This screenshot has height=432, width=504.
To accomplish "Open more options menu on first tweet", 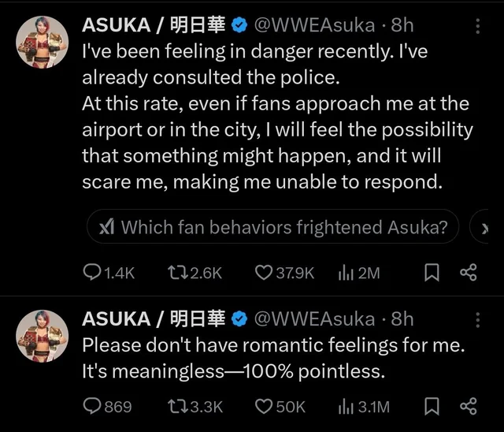I will point(478,26).
